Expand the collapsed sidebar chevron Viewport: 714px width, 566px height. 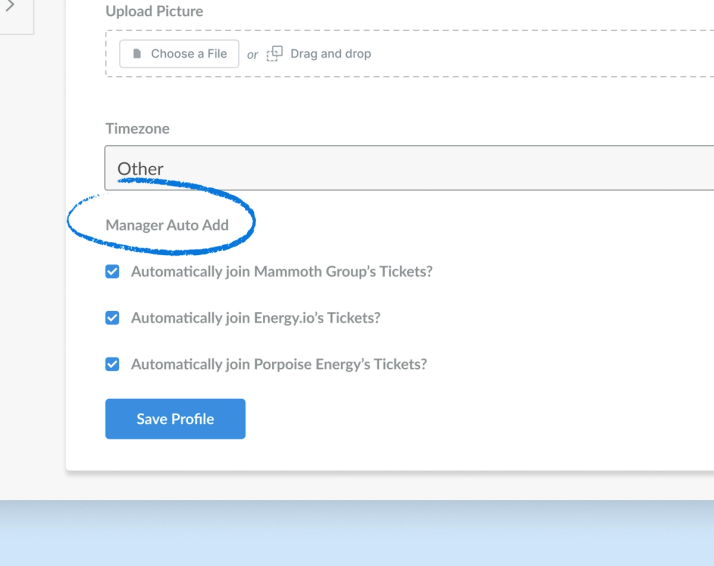click(x=10, y=5)
